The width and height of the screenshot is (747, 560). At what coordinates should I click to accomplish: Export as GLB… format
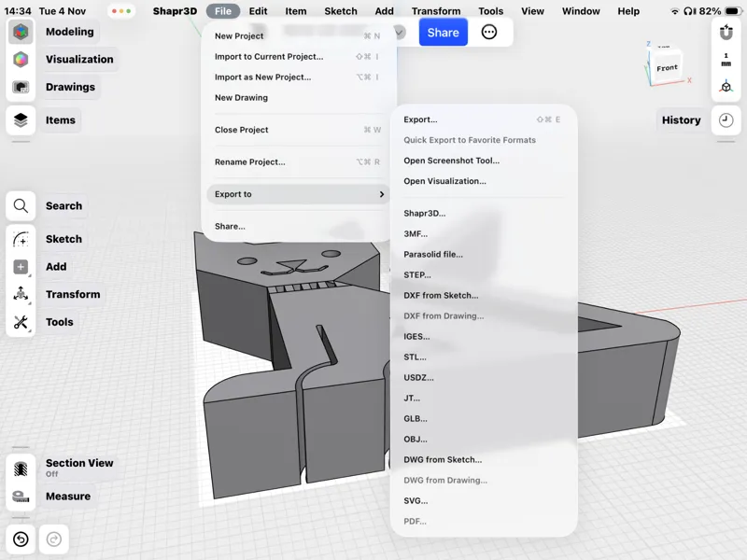(484, 418)
